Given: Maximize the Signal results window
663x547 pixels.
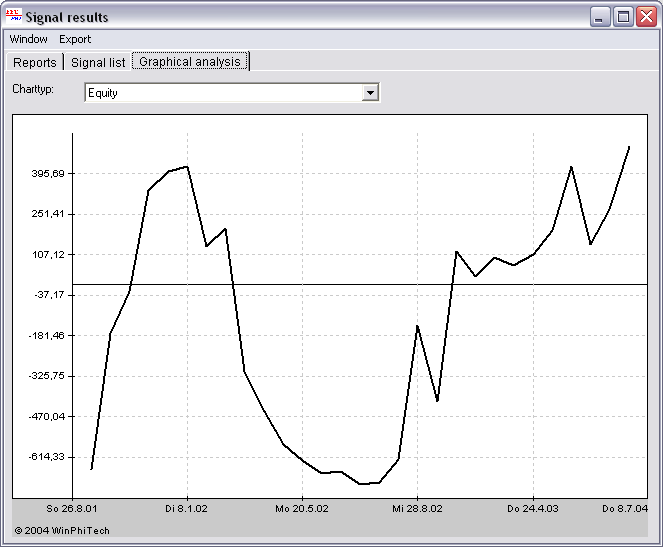Looking at the screenshot, I should click(622, 17).
